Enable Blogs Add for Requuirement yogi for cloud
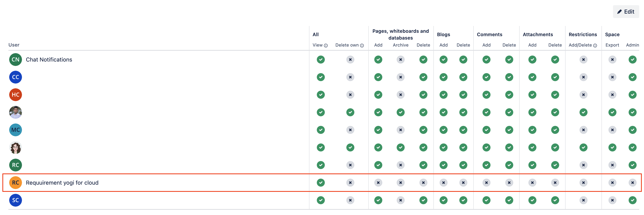 tap(444, 182)
